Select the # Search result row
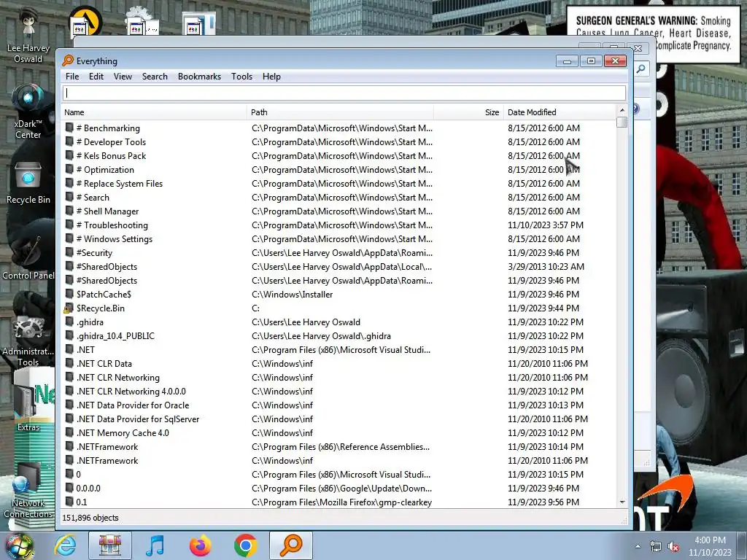Screen dimensions: 747x560 coord(339,197)
